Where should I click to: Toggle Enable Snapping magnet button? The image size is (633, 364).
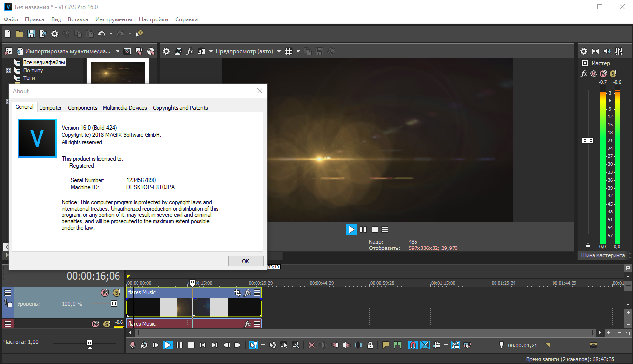413,345
